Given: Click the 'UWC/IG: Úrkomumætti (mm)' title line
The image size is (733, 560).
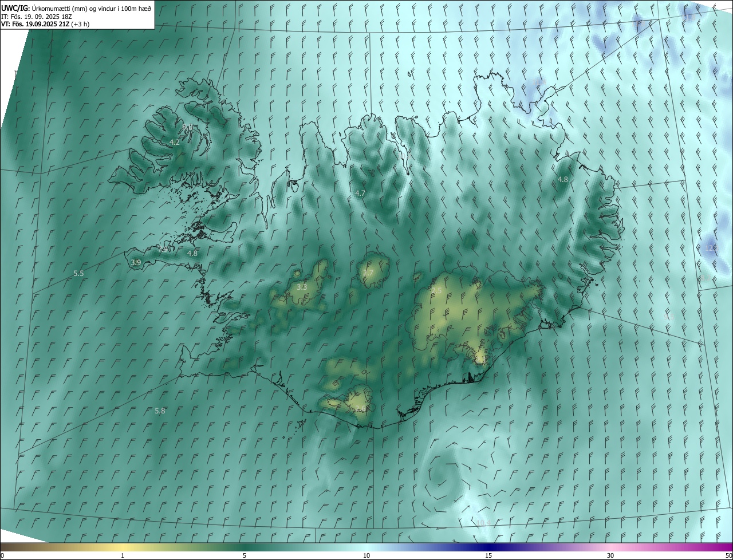Looking at the screenshot, I should pos(76,9).
